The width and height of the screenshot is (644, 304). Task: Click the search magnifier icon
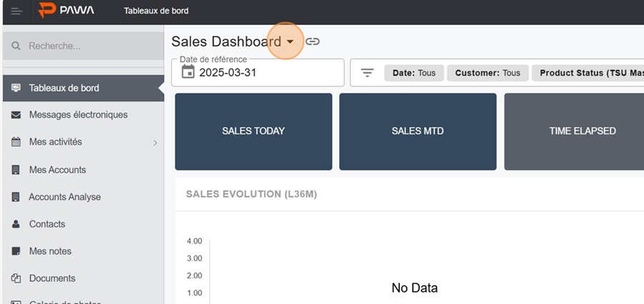click(x=16, y=46)
